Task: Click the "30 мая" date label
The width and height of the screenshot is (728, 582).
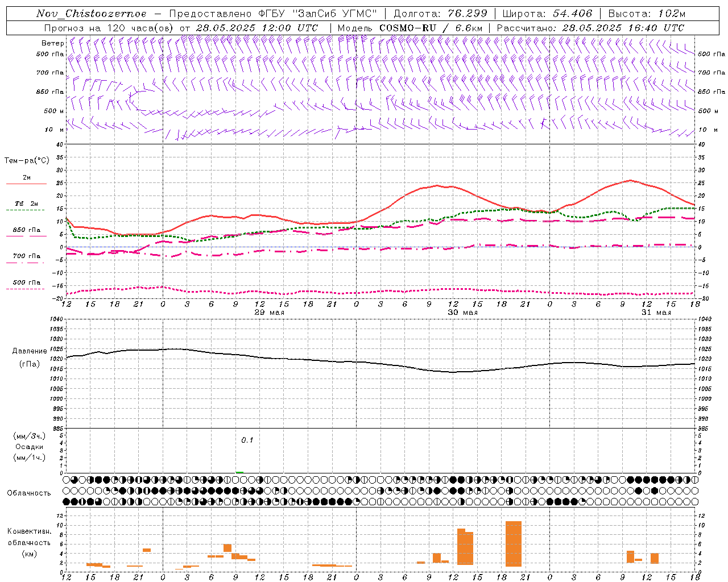Action: click(x=463, y=313)
